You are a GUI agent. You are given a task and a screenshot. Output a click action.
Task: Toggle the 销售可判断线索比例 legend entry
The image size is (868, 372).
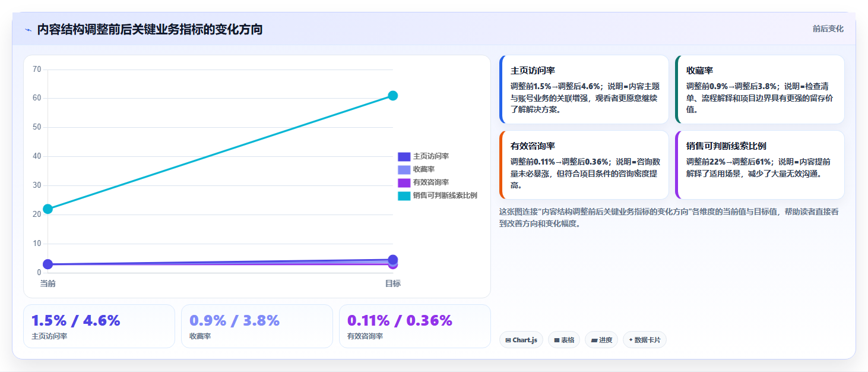pos(437,196)
